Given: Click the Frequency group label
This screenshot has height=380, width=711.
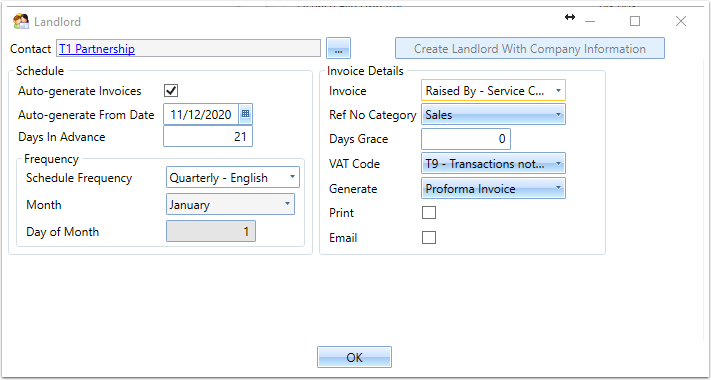Looking at the screenshot, I should pos(51,159).
